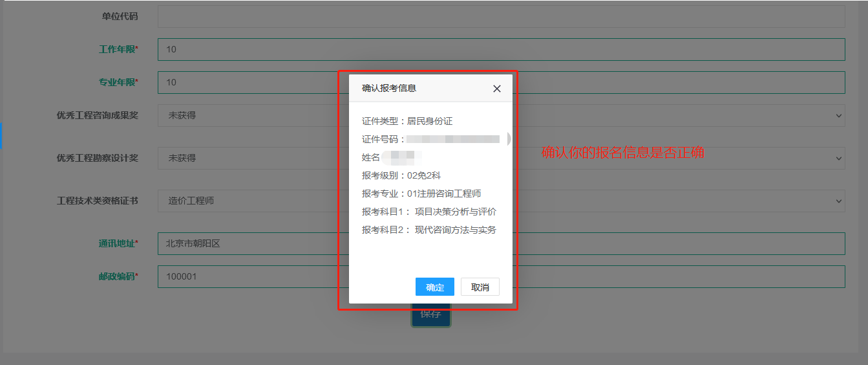Select the masked 证件号码 value

[x=453, y=139]
